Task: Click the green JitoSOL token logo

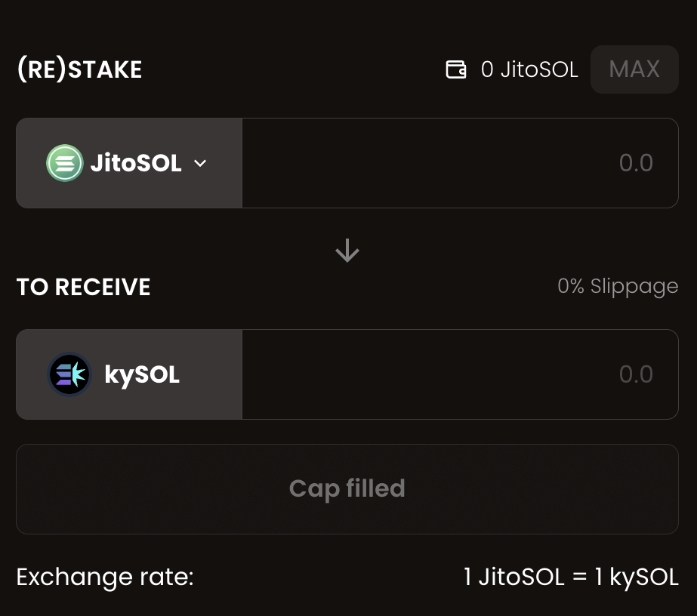Action: 65,163
